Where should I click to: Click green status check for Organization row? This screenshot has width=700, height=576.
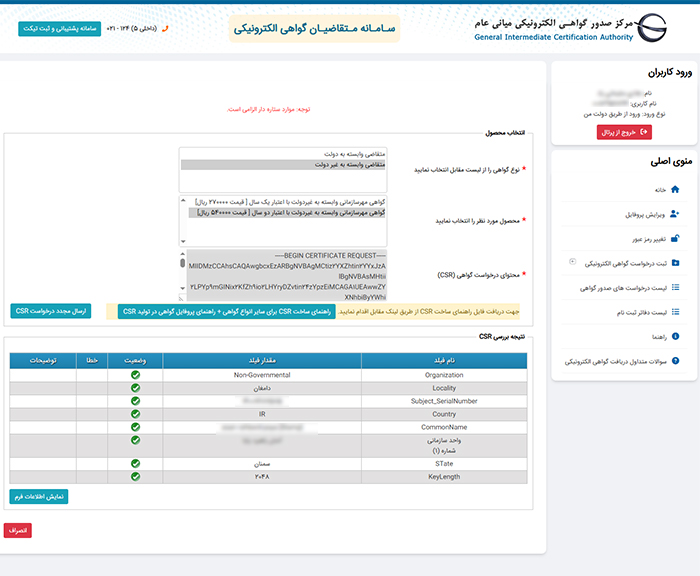(136, 375)
